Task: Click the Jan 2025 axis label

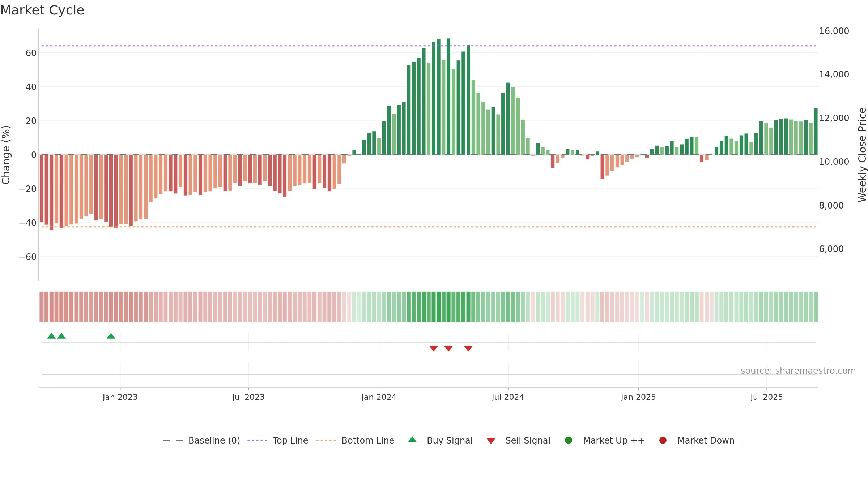Action: (638, 397)
